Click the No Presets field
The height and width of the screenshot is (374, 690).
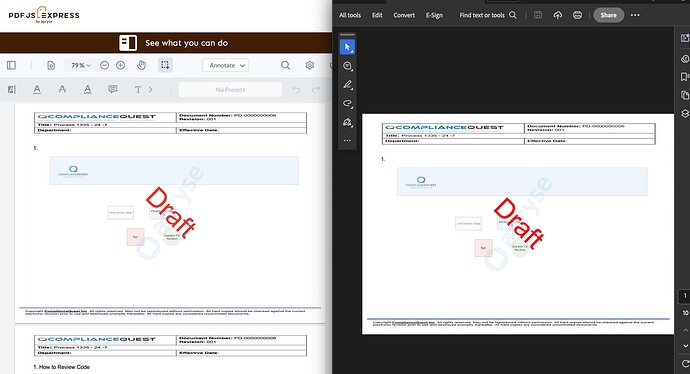pyautogui.click(x=230, y=90)
